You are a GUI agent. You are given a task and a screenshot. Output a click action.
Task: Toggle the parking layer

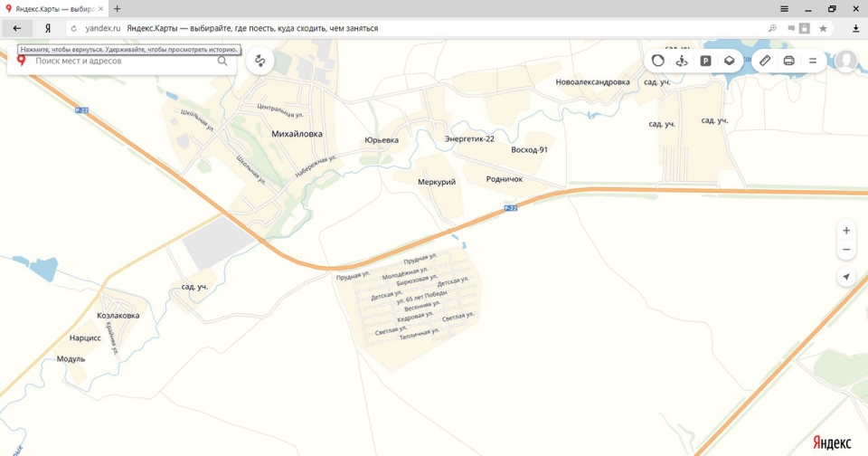point(705,61)
